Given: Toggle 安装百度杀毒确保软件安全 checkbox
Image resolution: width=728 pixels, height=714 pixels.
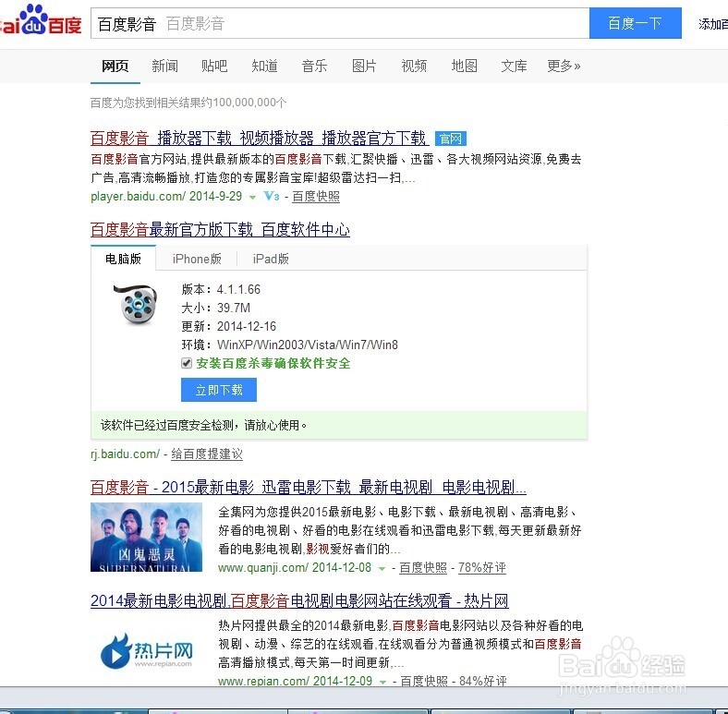Looking at the screenshot, I should click(x=187, y=363).
